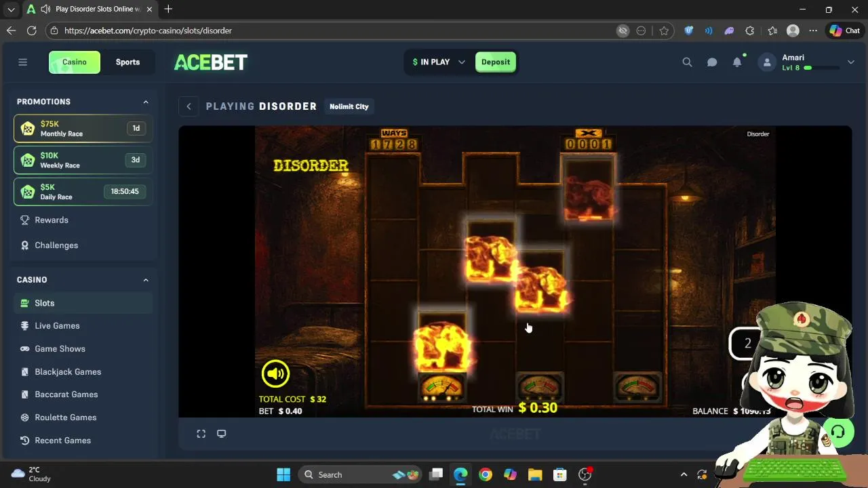Open the hamburger sidebar menu

[x=22, y=62]
